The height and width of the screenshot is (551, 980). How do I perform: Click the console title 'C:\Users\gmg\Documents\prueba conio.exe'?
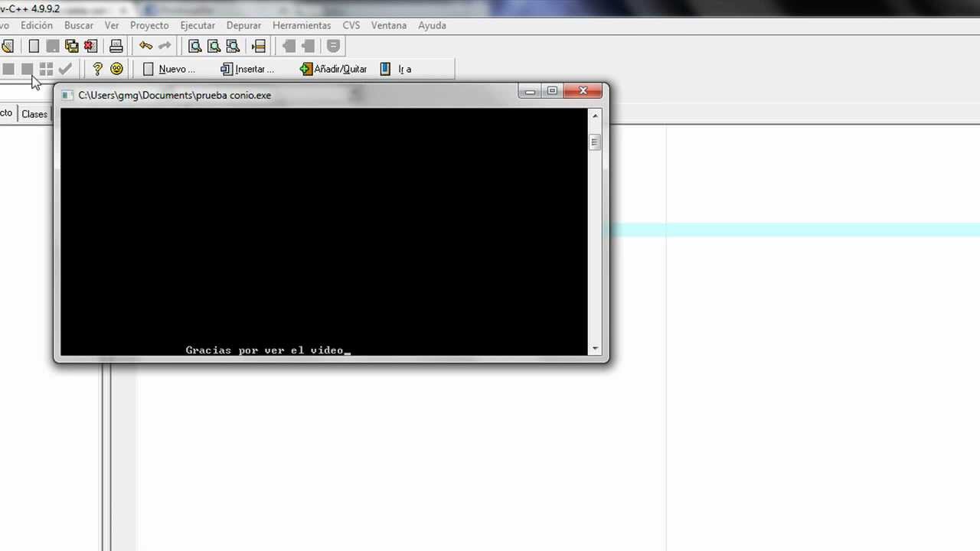click(x=175, y=96)
